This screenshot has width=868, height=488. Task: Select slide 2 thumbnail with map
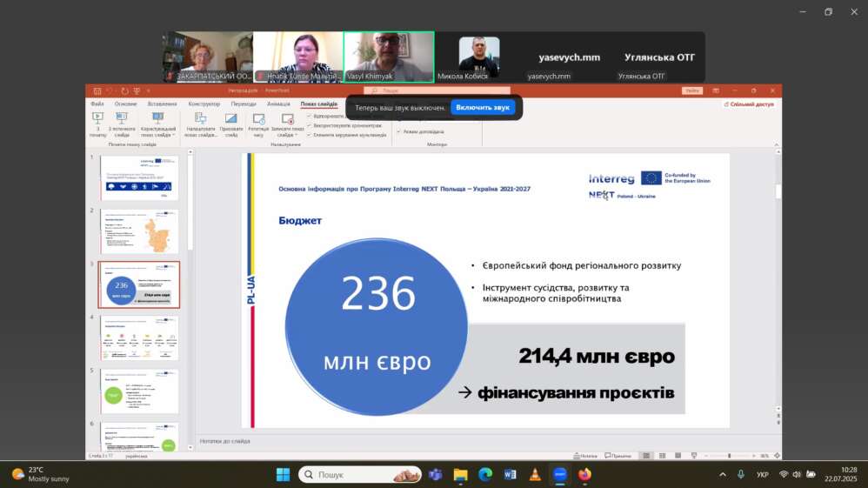139,231
